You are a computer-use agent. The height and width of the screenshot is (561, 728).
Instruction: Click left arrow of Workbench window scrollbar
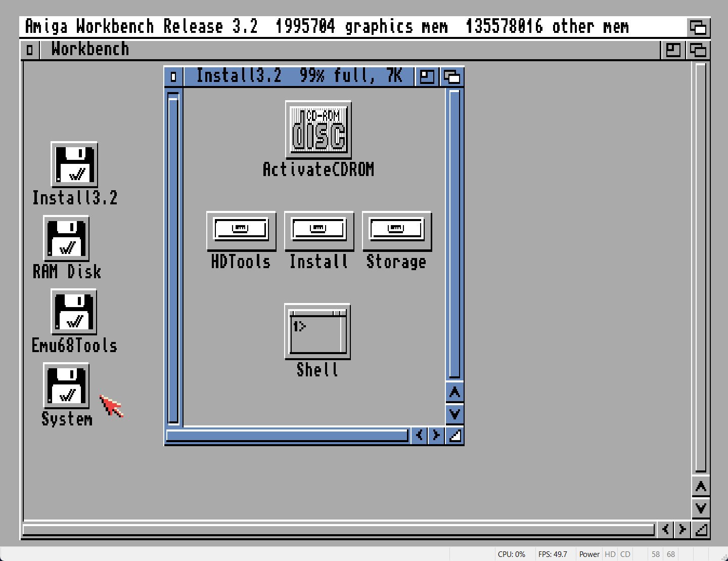pyautogui.click(x=666, y=530)
